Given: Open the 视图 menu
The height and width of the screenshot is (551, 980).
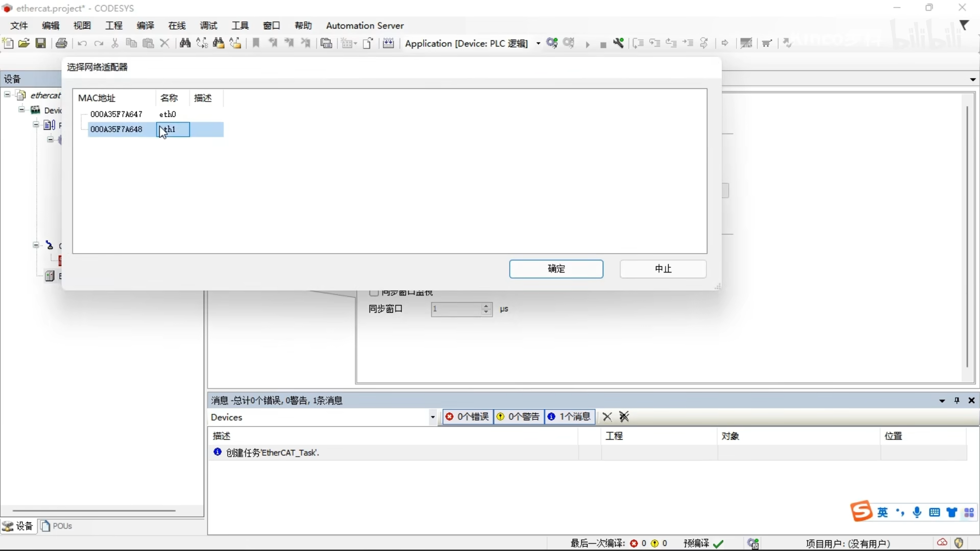Looking at the screenshot, I should click(x=82, y=26).
